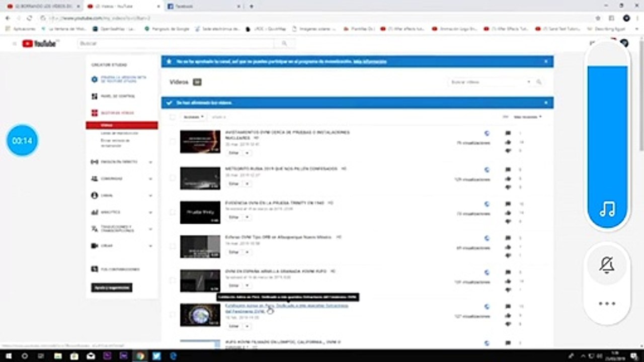The width and height of the screenshot is (644, 362).
Task: Click the browser reload button
Action: pos(29,18)
